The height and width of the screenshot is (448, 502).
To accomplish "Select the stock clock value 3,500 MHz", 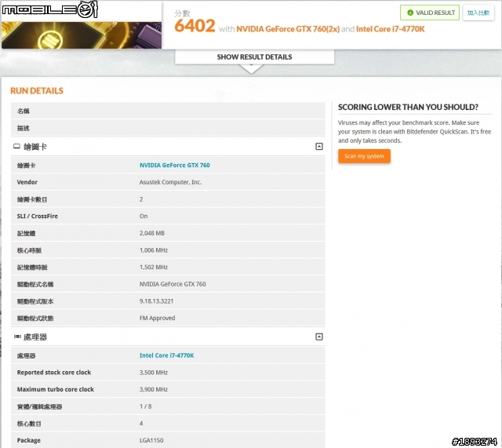I will pyautogui.click(x=154, y=373).
